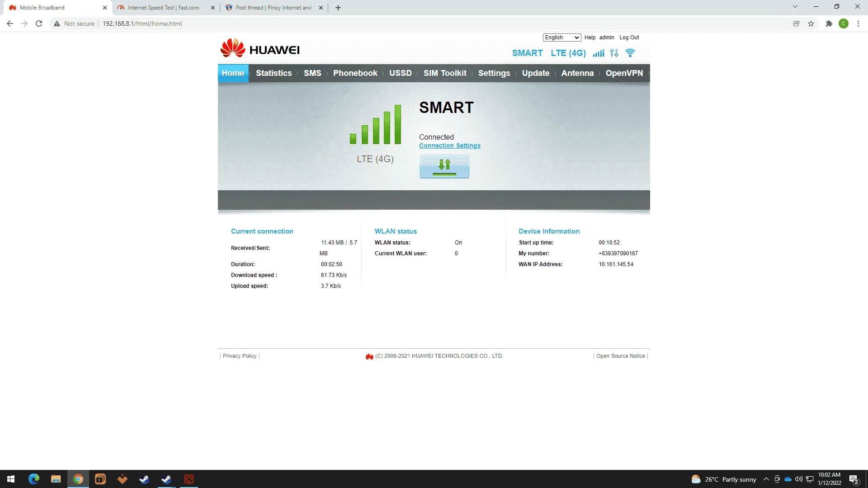Share this page from the address bar

click(797, 23)
